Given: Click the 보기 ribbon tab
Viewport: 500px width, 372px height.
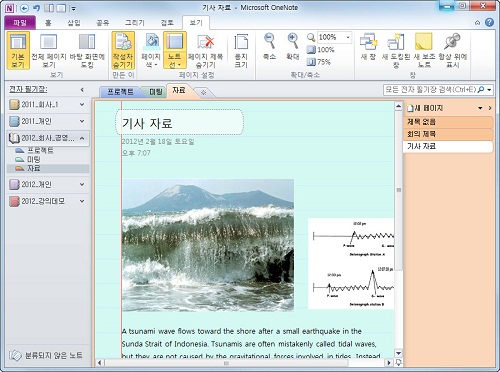Looking at the screenshot, I should coord(196,23).
